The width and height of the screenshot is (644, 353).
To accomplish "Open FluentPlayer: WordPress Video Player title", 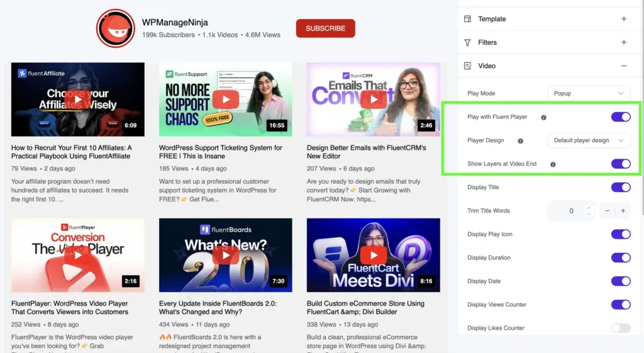I will 70,308.
